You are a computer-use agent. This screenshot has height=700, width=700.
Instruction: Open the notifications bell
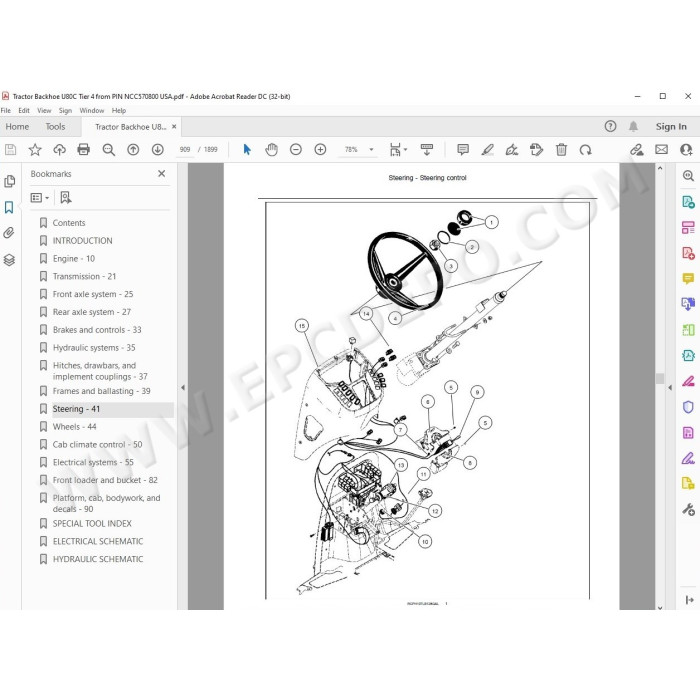[x=633, y=126]
